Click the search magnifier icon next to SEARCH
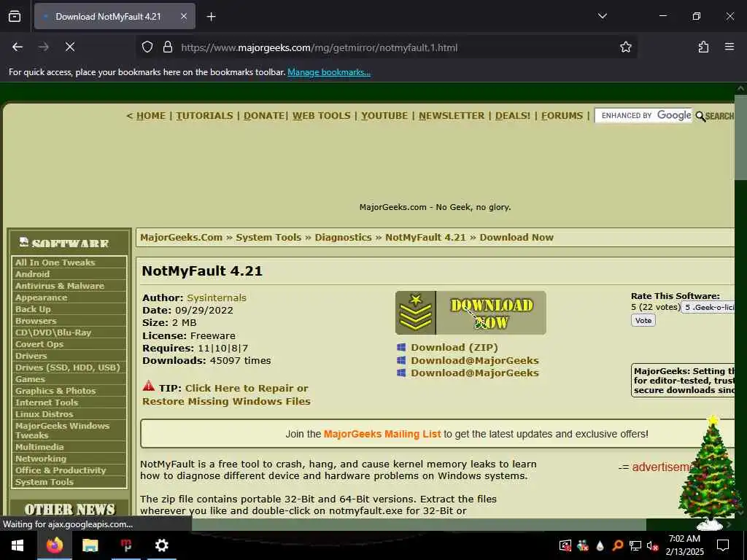 click(700, 116)
